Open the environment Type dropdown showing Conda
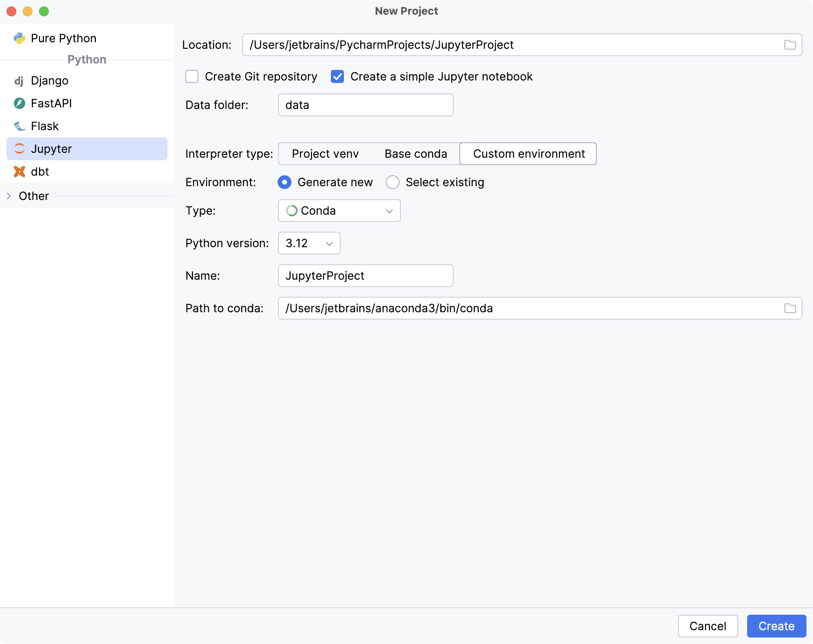Viewport: 813px width, 644px height. coord(339,211)
